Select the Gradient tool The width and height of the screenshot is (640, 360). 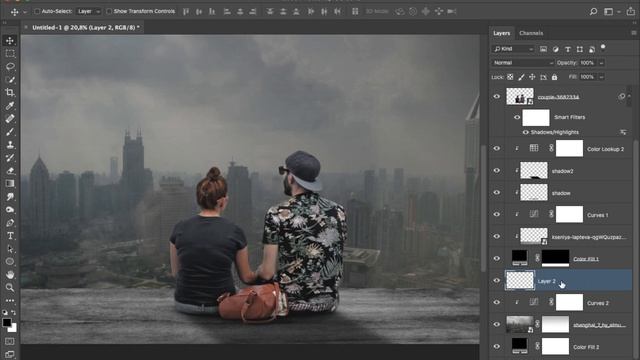[x=10, y=184]
